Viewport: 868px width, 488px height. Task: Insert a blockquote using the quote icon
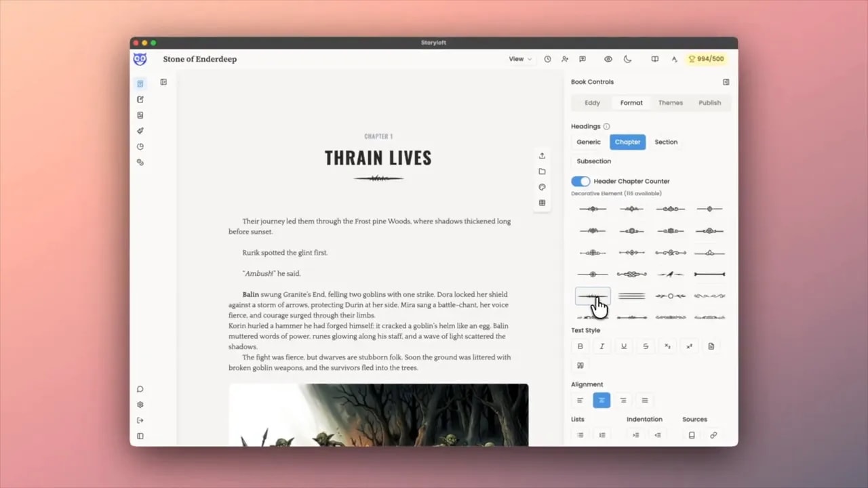[x=580, y=365]
